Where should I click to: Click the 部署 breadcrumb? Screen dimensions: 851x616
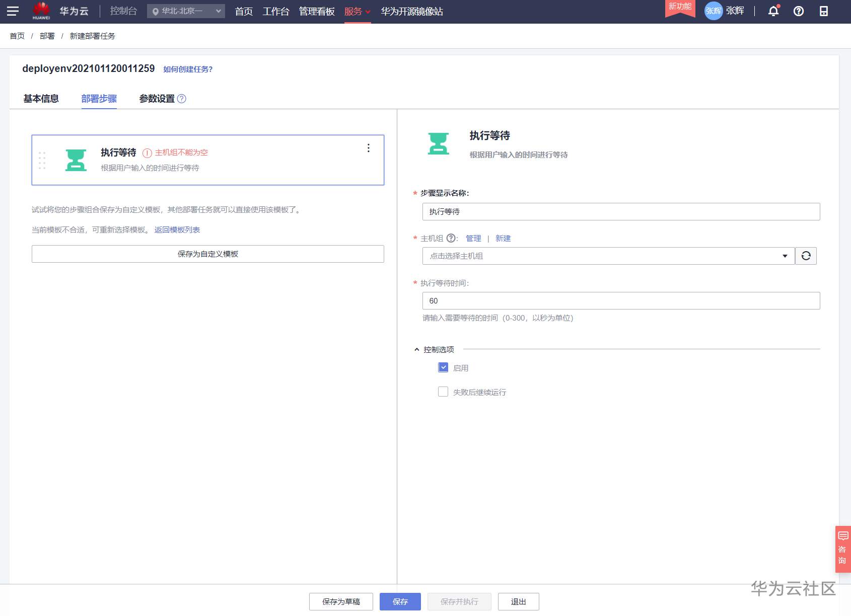(x=47, y=36)
